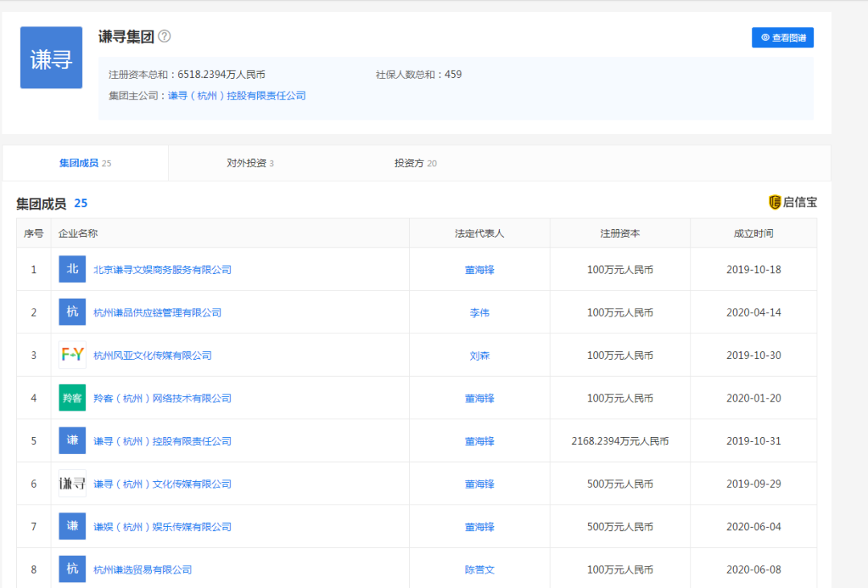Image resolution: width=868 pixels, height=588 pixels.
Task: Click the date 2020-01-20
Action: coord(753,398)
